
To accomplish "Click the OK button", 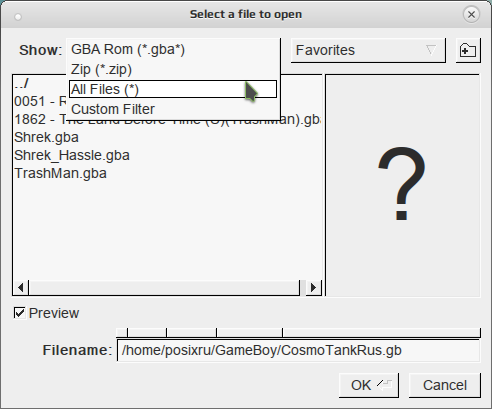I will (369, 385).
